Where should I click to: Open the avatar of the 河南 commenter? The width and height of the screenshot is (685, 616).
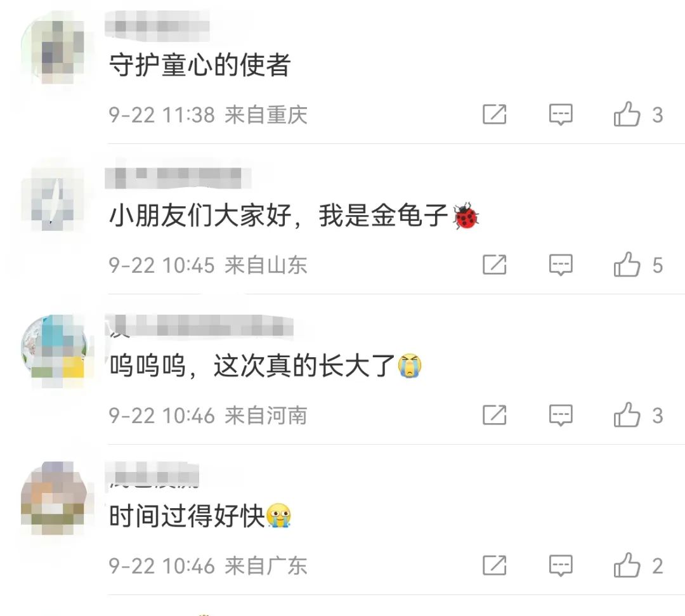coord(54,349)
